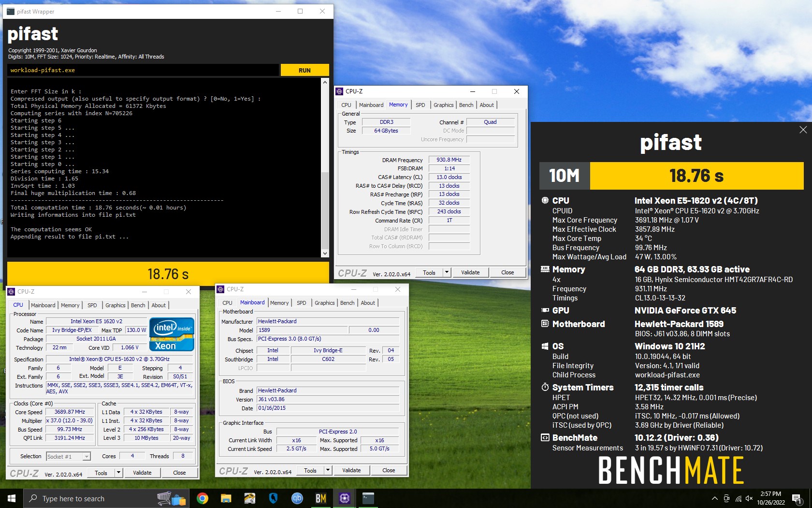Open the Memory tab in the CPU tab CPU-Z window
The image size is (812, 508).
pyautogui.click(x=70, y=305)
